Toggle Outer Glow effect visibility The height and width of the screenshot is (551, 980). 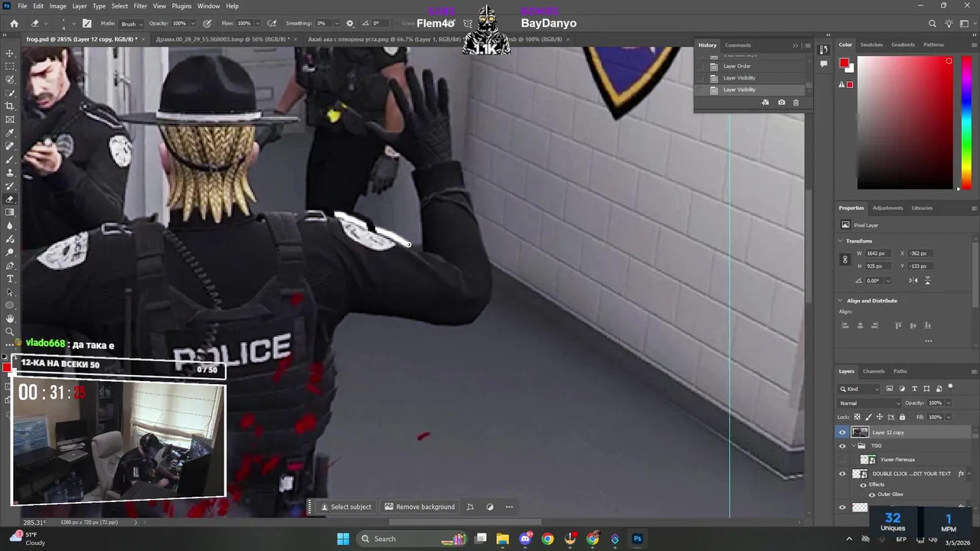(871, 494)
